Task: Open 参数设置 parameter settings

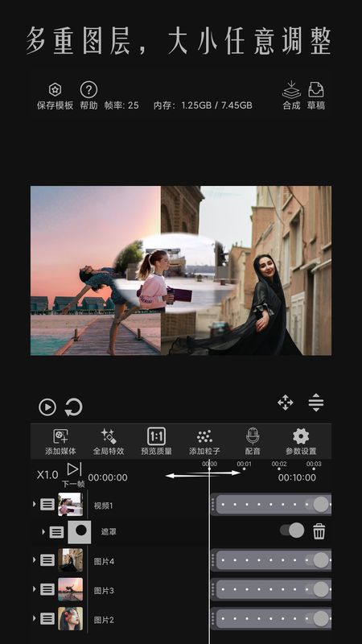Action: coord(301,441)
